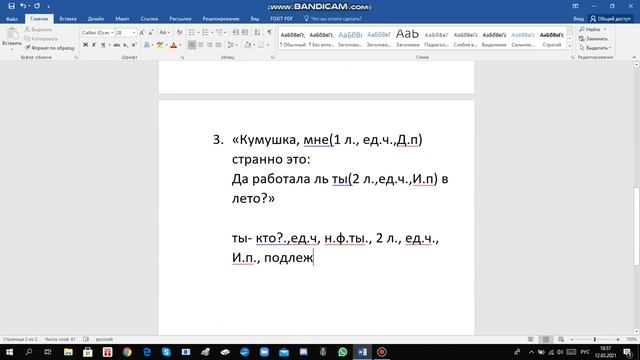Toggle show paragraph marks (¶)
The width and height of the screenshot is (640, 360).
click(x=269, y=32)
